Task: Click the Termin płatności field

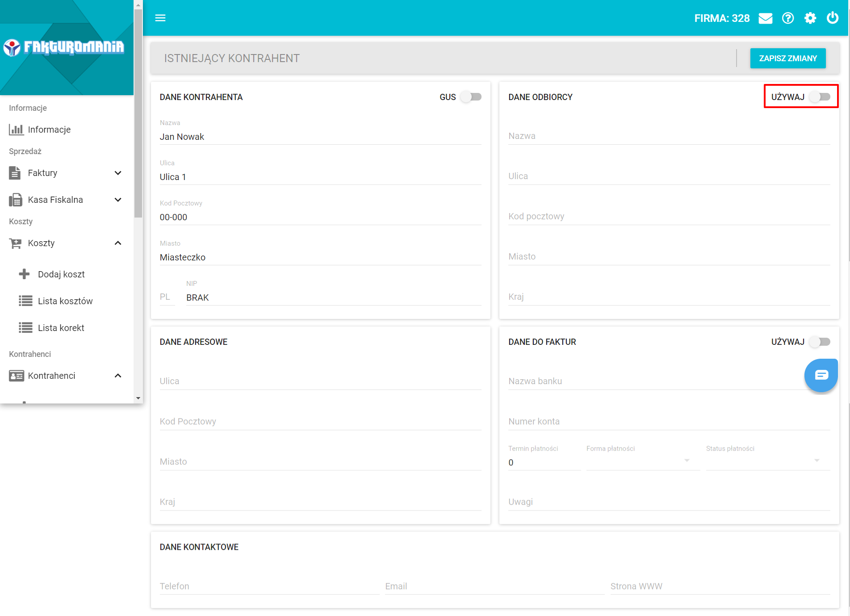Action: tap(544, 463)
